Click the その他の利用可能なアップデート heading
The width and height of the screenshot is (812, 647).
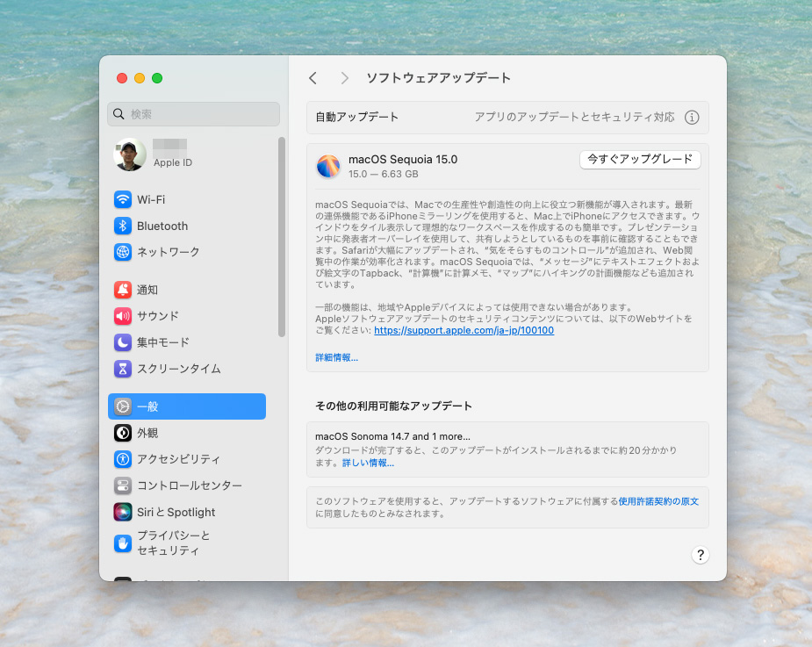pos(393,406)
